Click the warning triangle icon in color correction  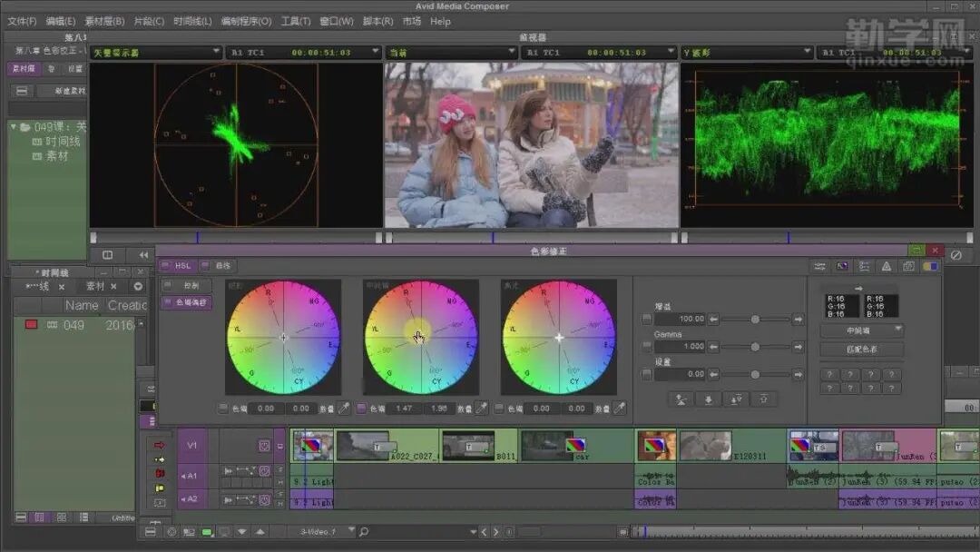[x=887, y=266]
